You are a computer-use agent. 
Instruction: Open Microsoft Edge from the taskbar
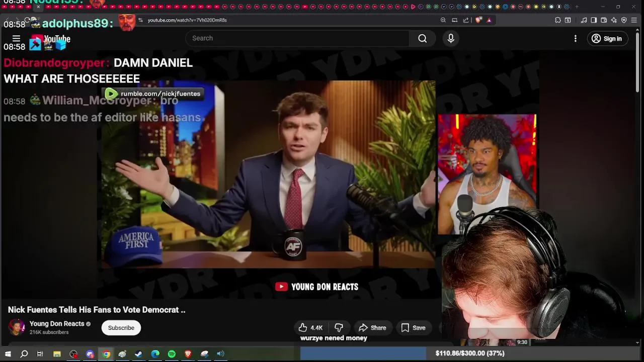pos(155,354)
